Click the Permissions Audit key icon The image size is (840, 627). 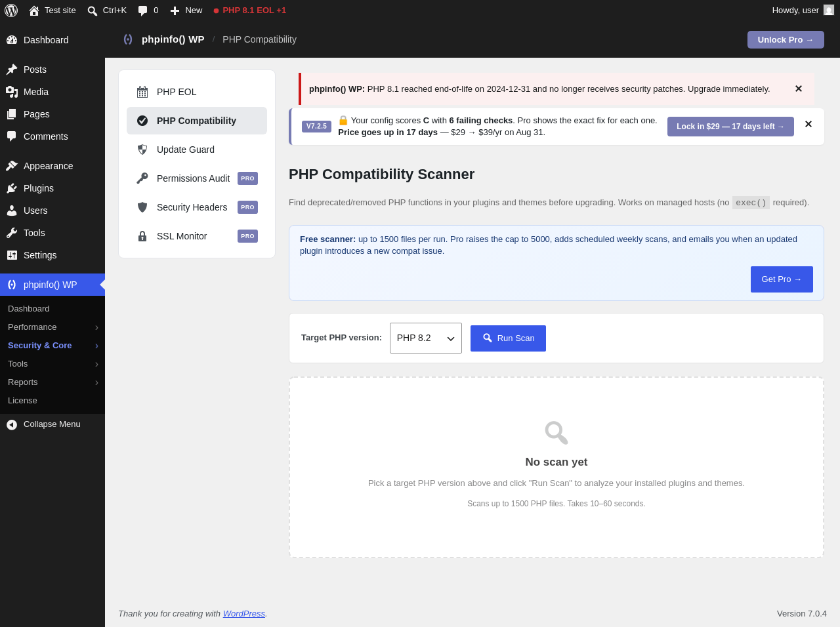[x=142, y=178]
